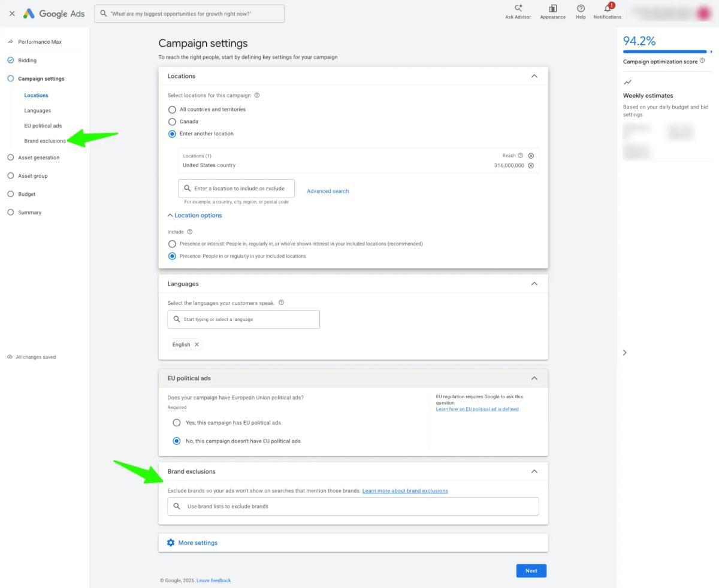Remove the English language chip

coord(197,345)
